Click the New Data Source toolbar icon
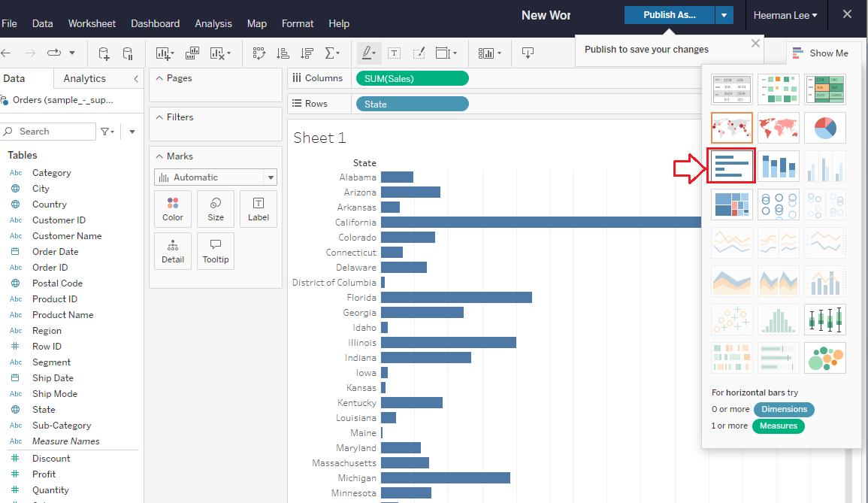Image resolution: width=868 pixels, height=503 pixels. [x=104, y=53]
